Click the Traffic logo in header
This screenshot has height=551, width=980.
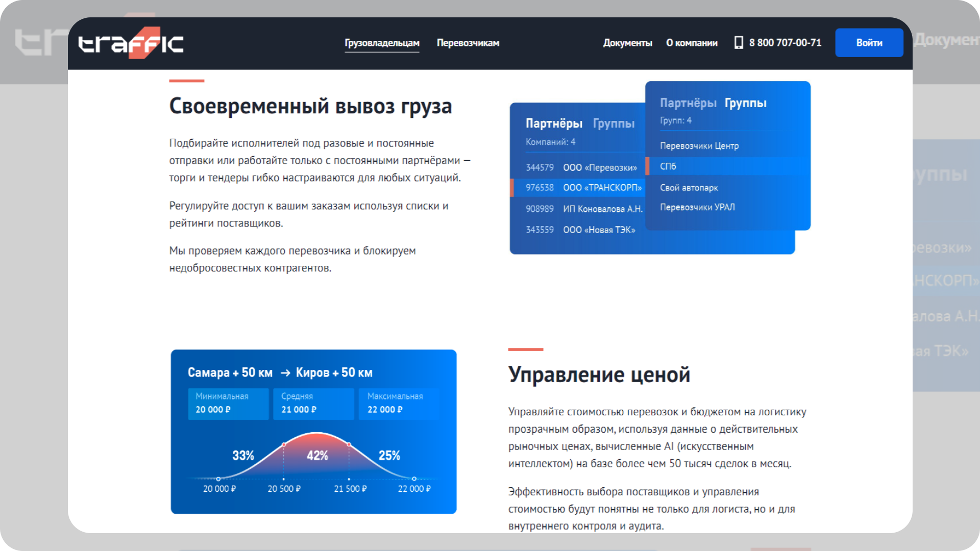pos(131,43)
